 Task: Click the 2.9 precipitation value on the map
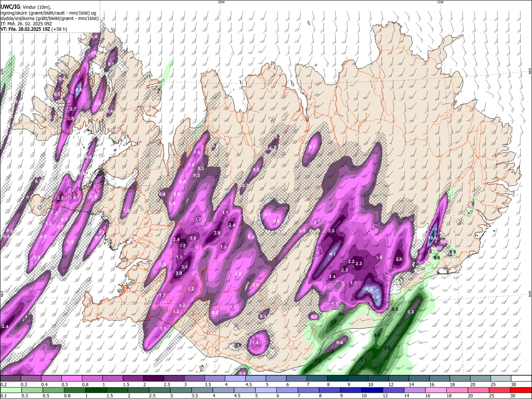point(331,231)
